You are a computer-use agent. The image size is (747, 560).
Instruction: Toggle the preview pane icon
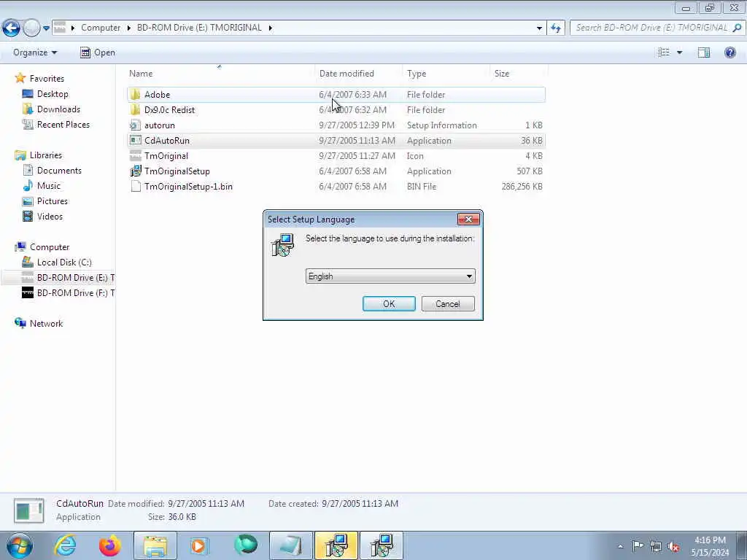(704, 52)
